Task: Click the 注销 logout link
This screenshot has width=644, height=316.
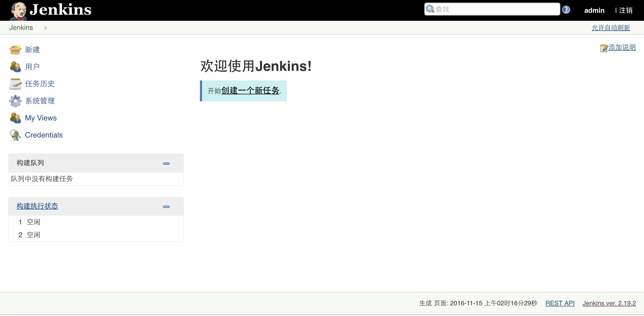Action: coord(626,10)
